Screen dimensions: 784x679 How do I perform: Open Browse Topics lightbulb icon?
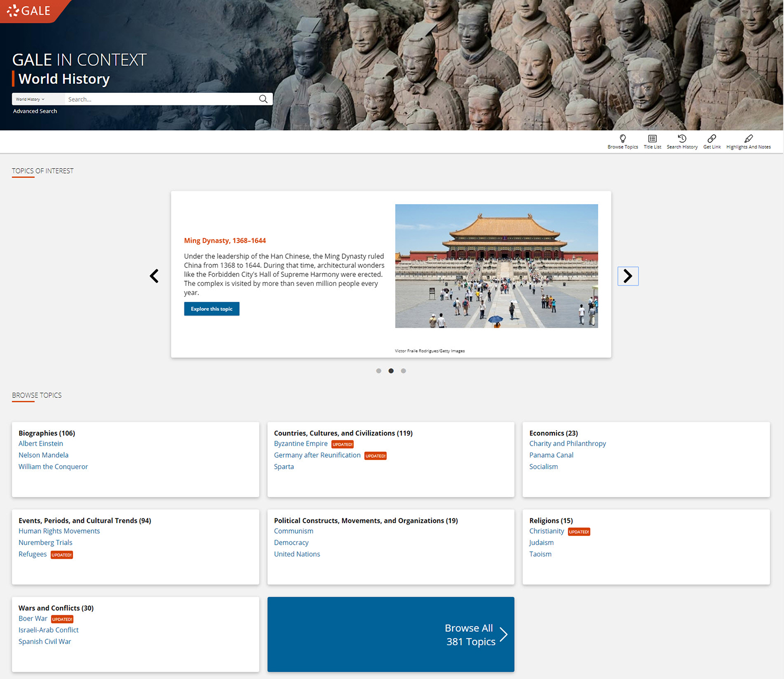click(623, 138)
